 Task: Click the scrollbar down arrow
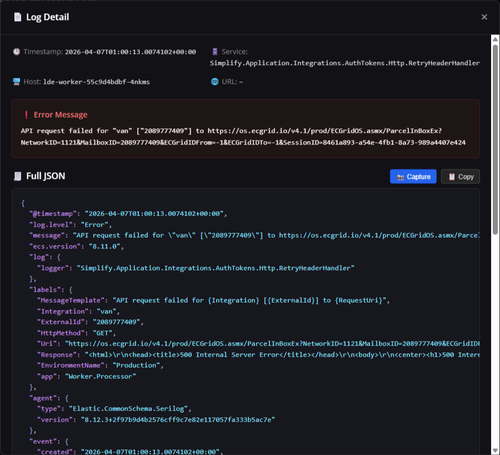495,451
